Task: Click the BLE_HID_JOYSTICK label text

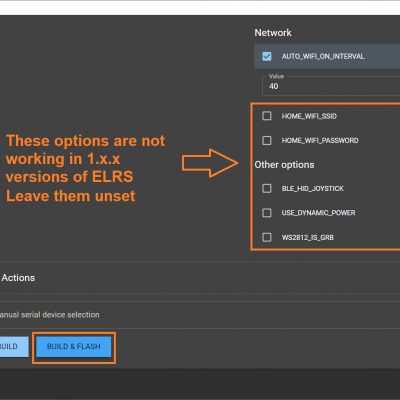Action: coord(312,189)
